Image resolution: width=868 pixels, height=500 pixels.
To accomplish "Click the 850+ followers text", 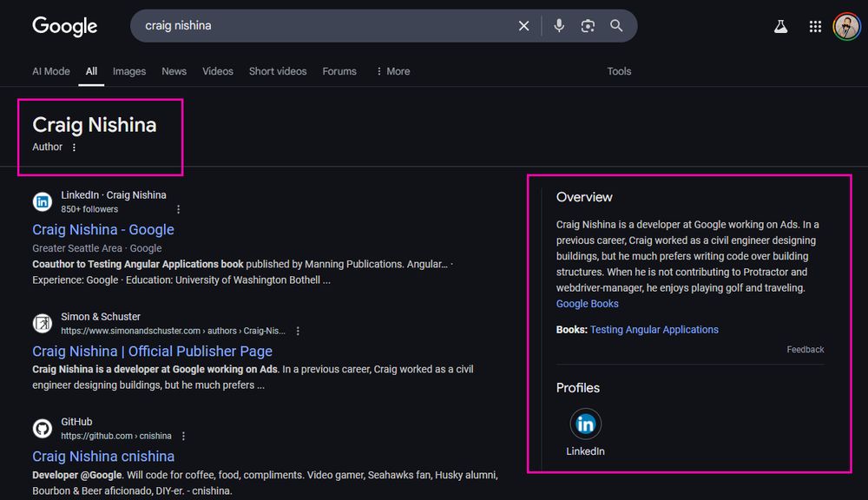I will point(89,209).
